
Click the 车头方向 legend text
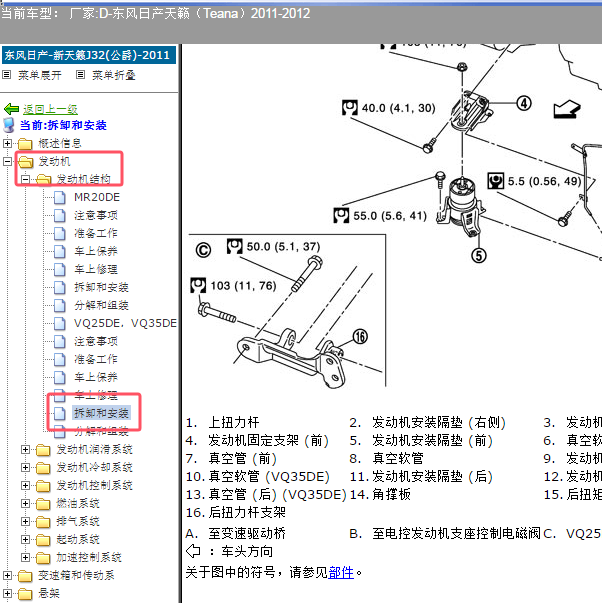(x=247, y=552)
